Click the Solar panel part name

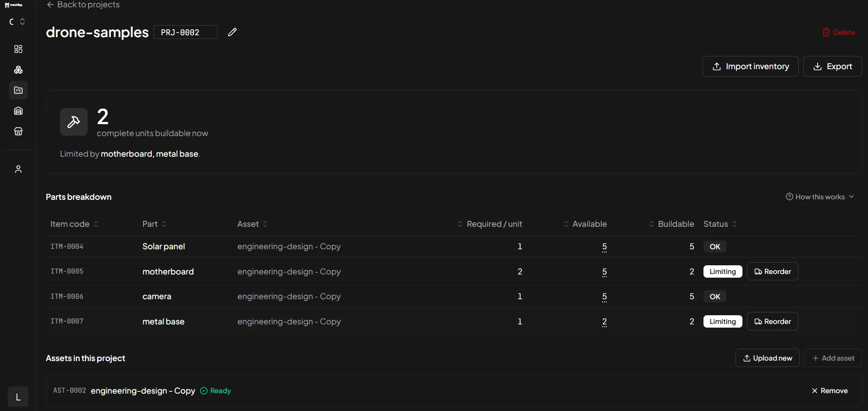click(164, 247)
